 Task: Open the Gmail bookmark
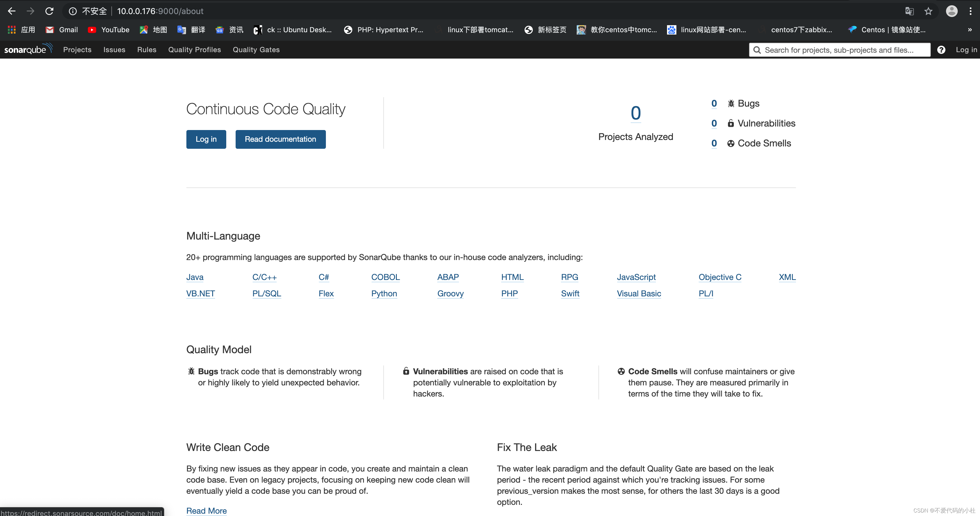(62, 30)
